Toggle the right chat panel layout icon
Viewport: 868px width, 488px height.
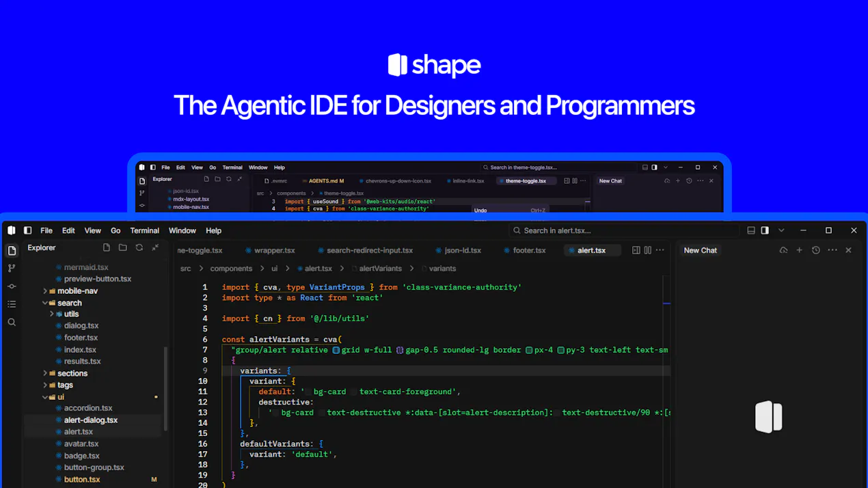[x=765, y=231]
